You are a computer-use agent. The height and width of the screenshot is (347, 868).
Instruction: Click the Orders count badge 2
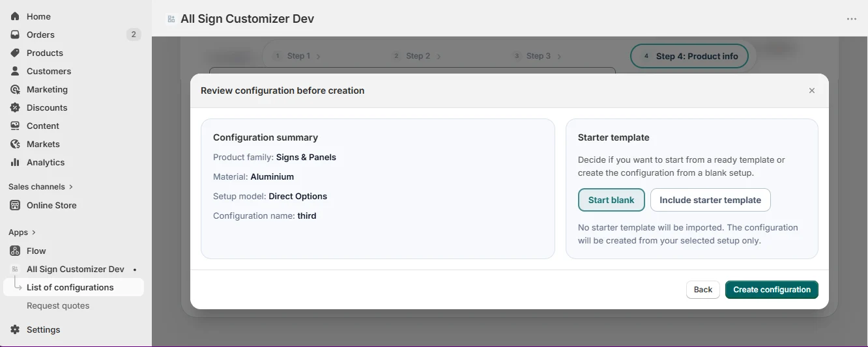(134, 35)
